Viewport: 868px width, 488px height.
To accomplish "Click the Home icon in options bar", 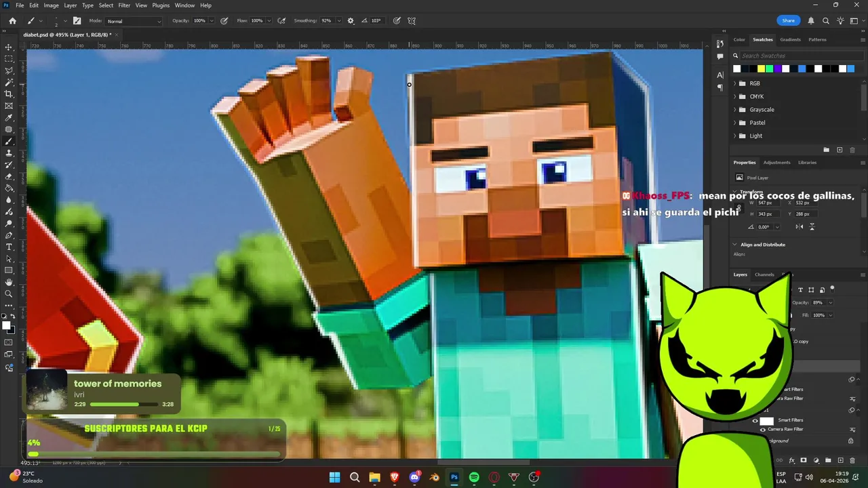I will [12, 21].
